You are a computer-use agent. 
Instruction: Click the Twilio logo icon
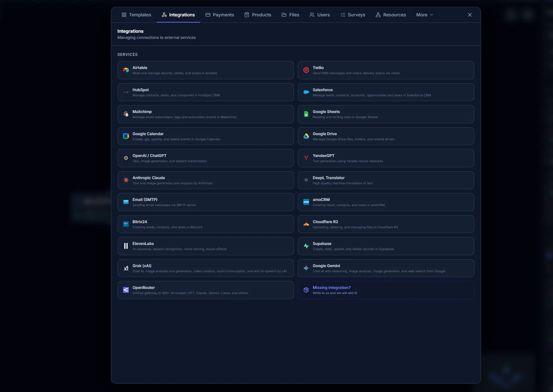coord(306,70)
